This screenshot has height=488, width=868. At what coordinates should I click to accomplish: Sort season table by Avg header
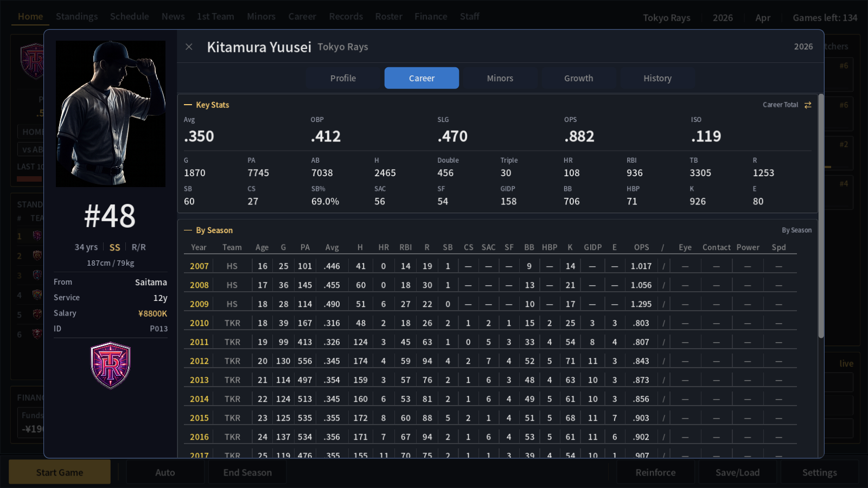coord(332,247)
